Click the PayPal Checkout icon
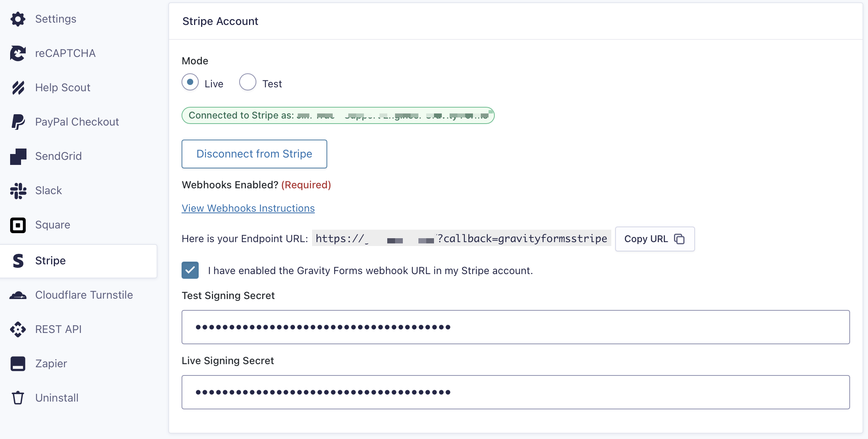This screenshot has width=868, height=439. [18, 122]
